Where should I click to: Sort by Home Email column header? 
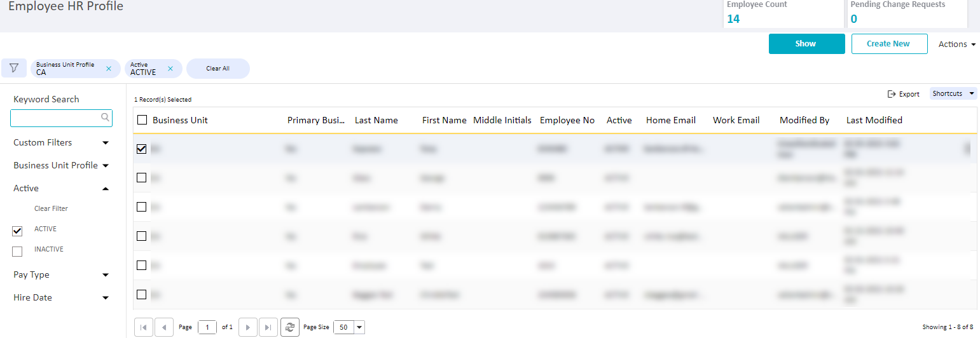[x=670, y=120]
